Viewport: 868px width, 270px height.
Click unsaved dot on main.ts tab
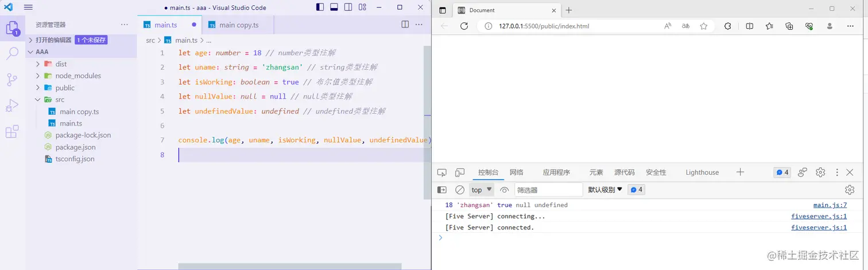click(194, 25)
